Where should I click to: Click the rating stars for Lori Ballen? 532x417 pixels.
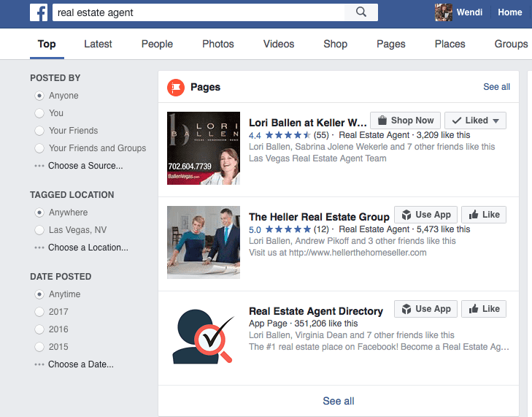288,135
